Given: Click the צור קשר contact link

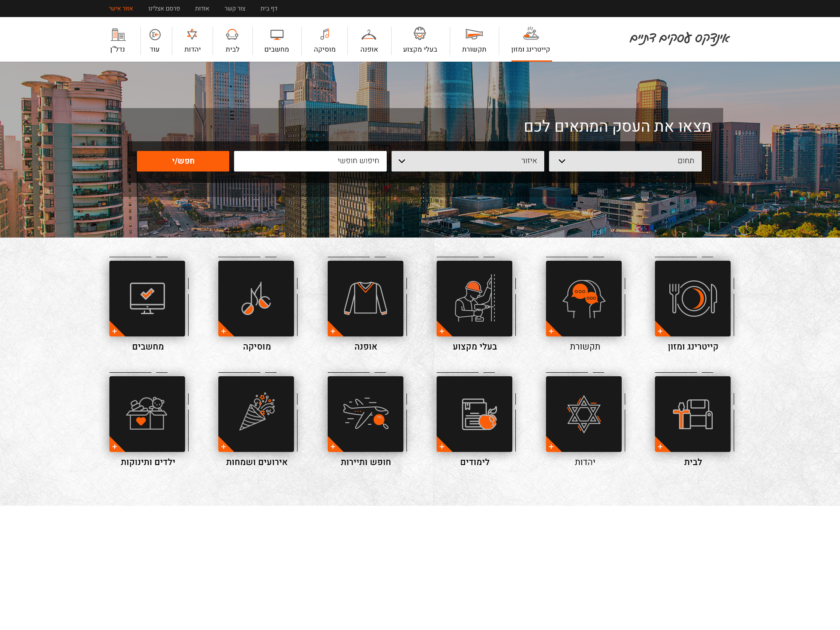Looking at the screenshot, I should click(235, 9).
